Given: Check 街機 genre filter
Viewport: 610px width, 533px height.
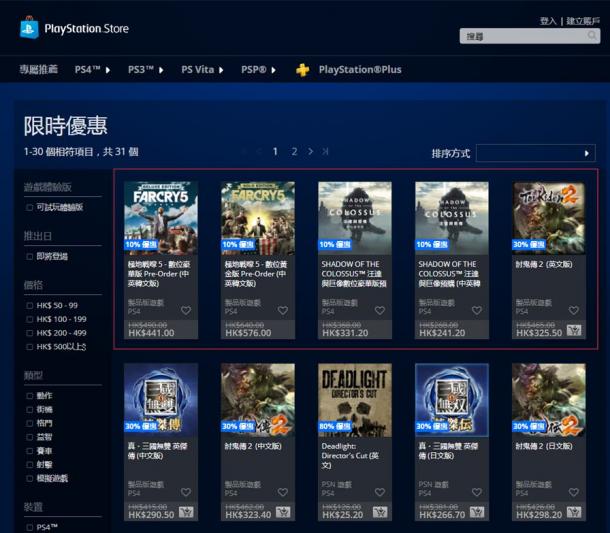Looking at the screenshot, I should (x=29, y=409).
